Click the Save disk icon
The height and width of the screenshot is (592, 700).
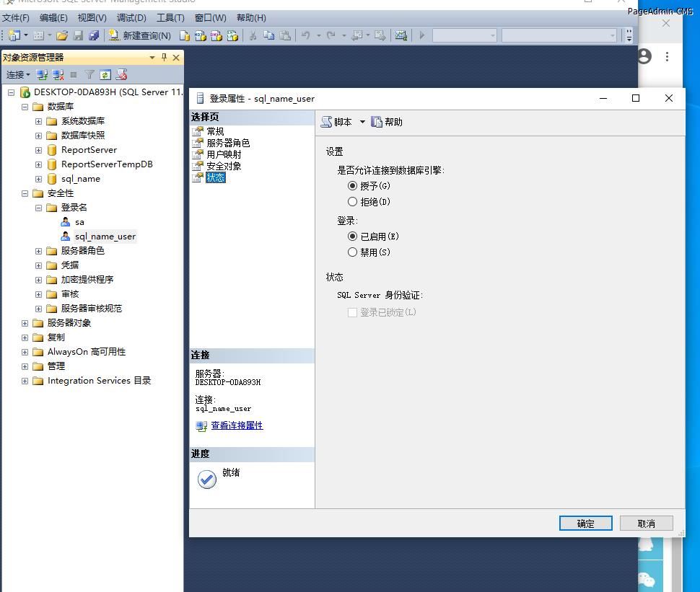(78, 35)
